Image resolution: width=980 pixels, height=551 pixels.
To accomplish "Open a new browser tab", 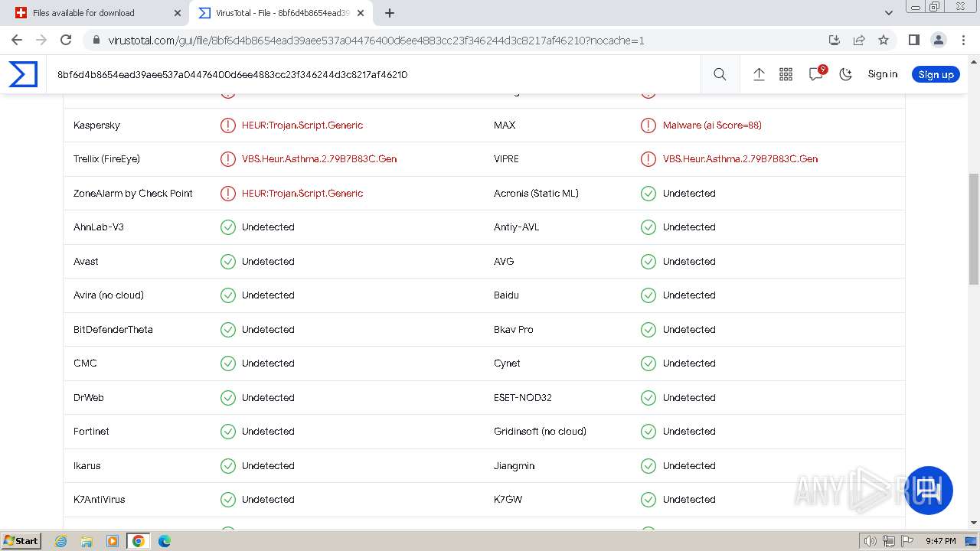I will click(x=390, y=13).
